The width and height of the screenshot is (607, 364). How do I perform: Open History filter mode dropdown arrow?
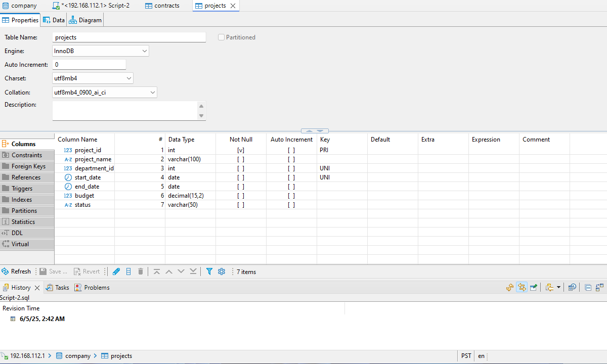coord(558,287)
